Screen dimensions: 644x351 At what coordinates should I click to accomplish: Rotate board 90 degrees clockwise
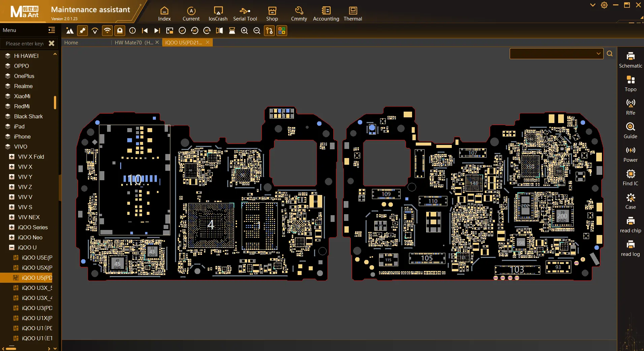coord(207,31)
